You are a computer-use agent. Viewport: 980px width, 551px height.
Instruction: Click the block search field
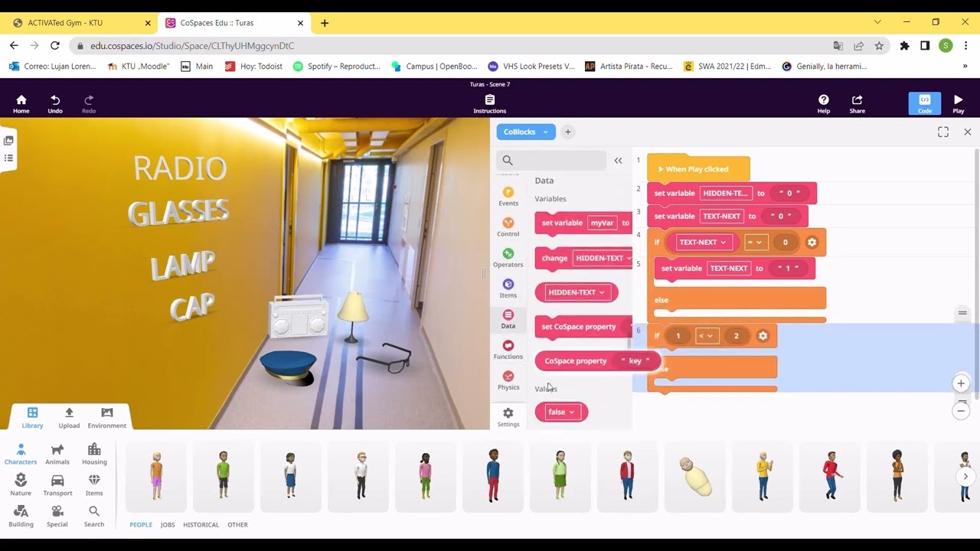point(551,160)
